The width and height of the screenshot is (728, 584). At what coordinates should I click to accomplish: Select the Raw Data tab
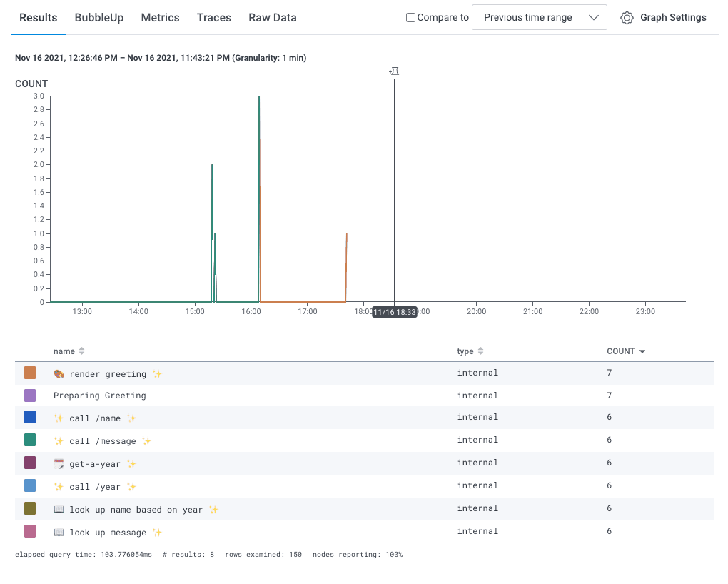point(273,18)
